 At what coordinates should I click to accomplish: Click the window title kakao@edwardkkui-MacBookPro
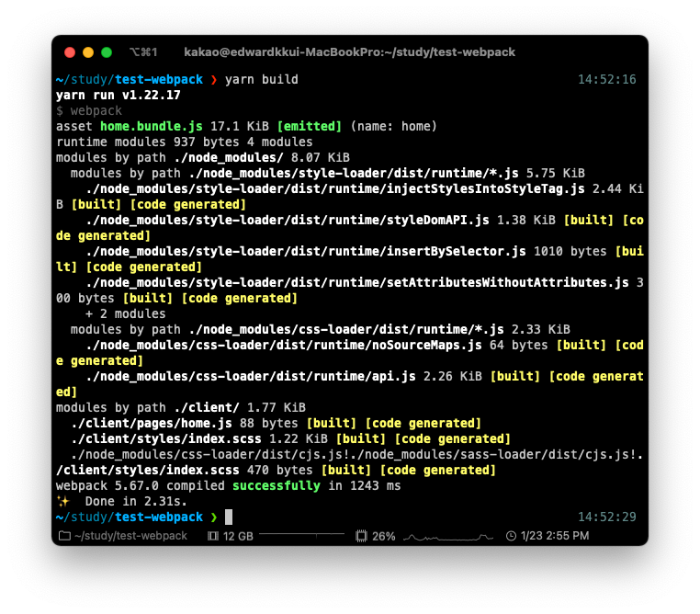pyautogui.click(x=350, y=52)
